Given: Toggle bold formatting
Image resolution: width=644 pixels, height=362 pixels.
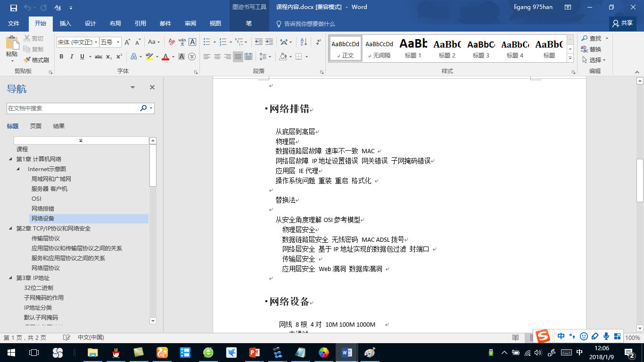Looking at the screenshot, I should pyautogui.click(x=61, y=57).
